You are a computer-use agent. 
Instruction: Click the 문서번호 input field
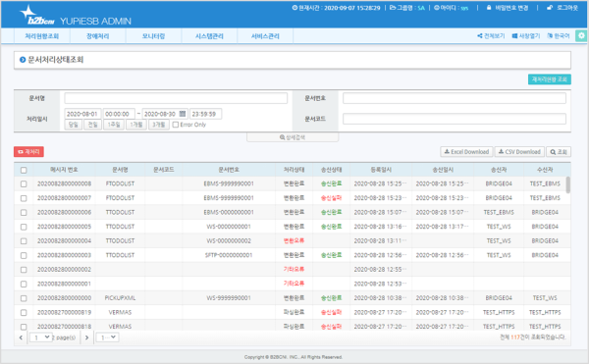click(x=455, y=98)
